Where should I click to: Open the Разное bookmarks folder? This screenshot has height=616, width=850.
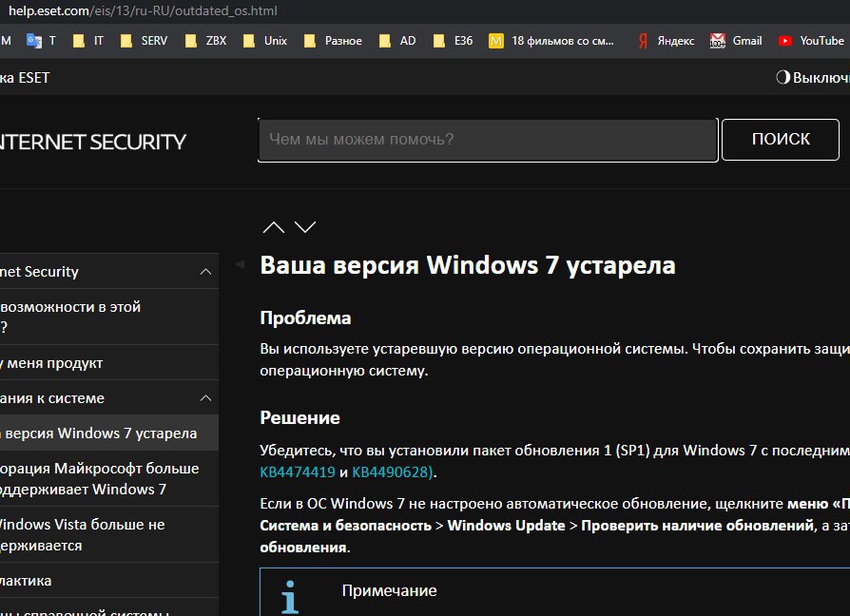click(x=333, y=41)
